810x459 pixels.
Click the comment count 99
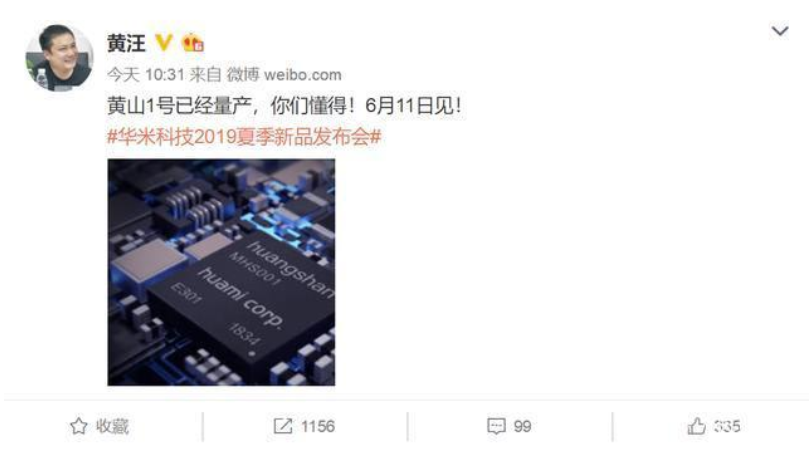point(522,426)
